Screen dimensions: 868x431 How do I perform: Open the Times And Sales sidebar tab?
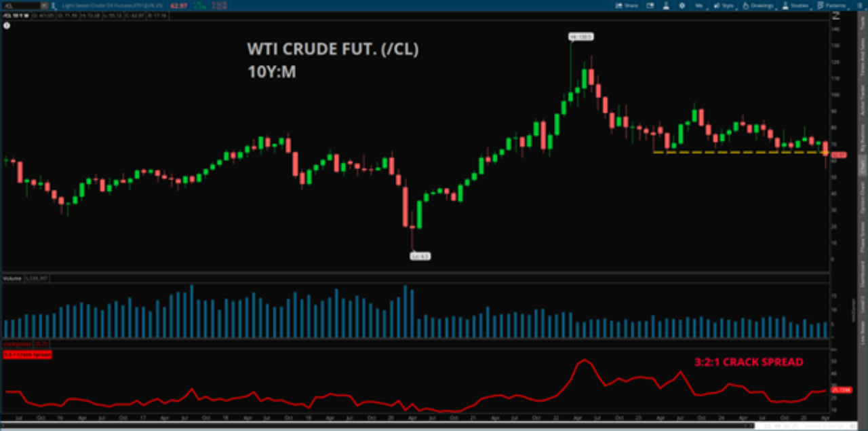(x=862, y=56)
